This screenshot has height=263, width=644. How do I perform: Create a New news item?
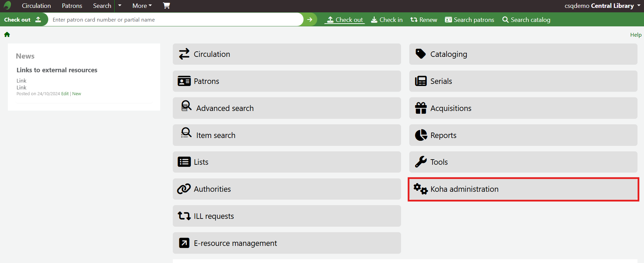77,94
